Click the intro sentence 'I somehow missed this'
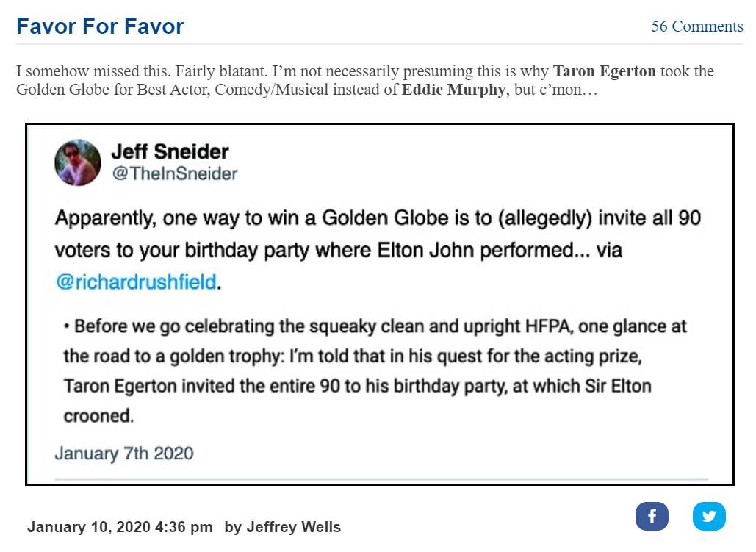This screenshot has width=756, height=552. (93, 71)
